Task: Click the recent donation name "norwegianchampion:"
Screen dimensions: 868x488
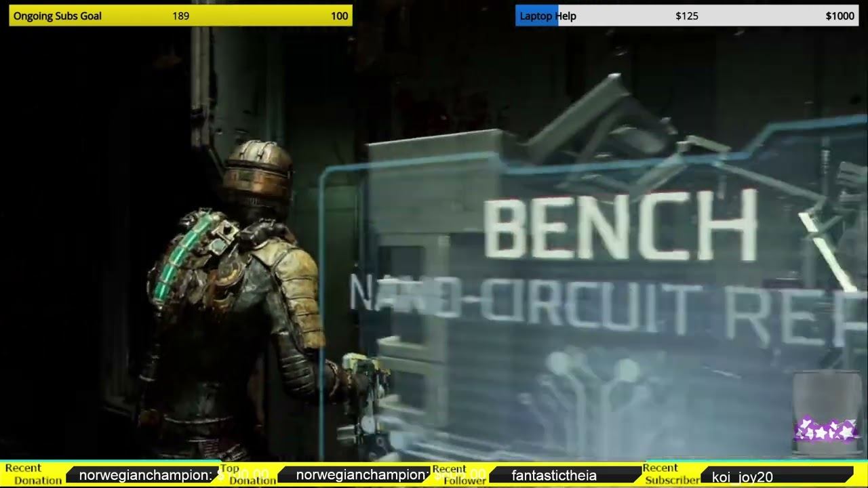Action: point(146,476)
